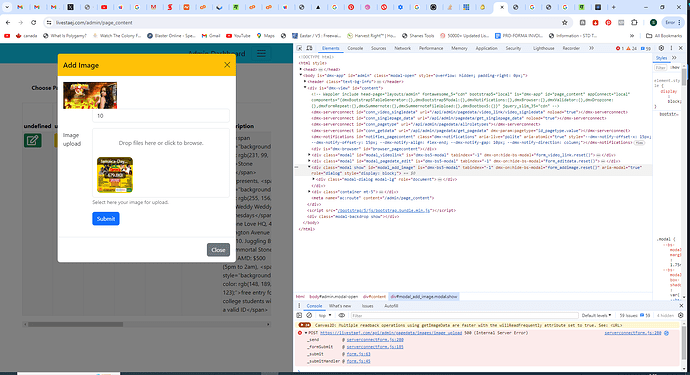Click the gray Close button
The width and height of the screenshot is (690, 375).
[218, 250]
